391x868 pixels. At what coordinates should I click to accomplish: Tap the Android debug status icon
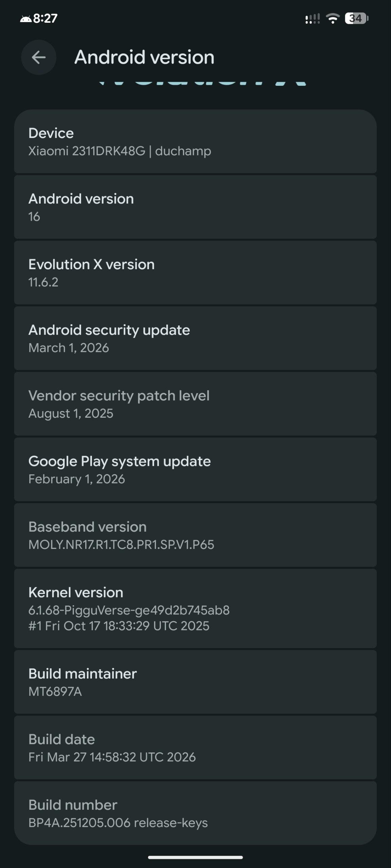[25, 19]
